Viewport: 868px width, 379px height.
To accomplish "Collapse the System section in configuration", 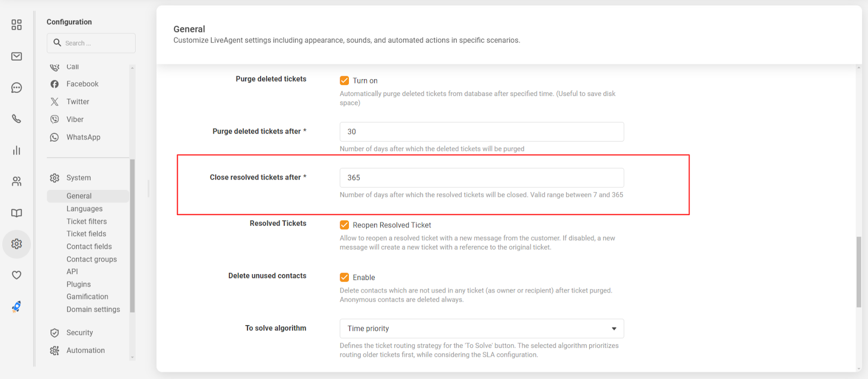I will (79, 178).
